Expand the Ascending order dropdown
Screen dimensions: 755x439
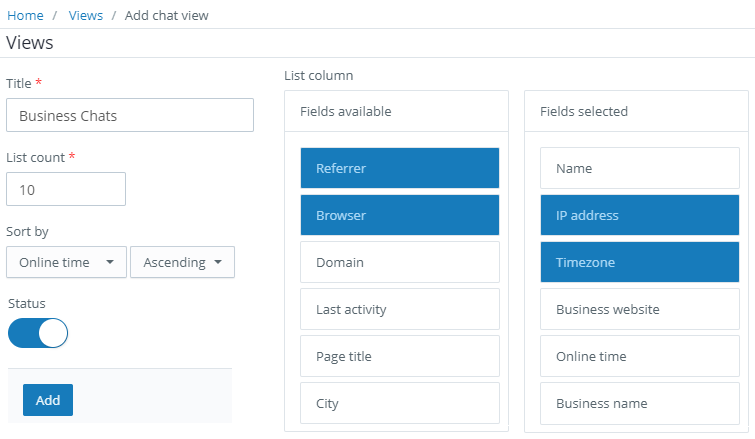click(x=182, y=262)
